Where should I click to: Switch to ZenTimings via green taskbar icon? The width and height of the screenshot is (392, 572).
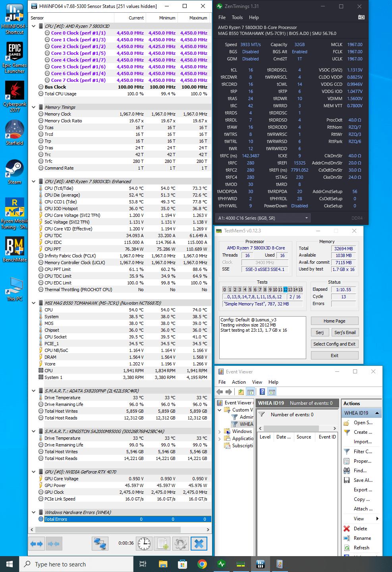(221, 564)
